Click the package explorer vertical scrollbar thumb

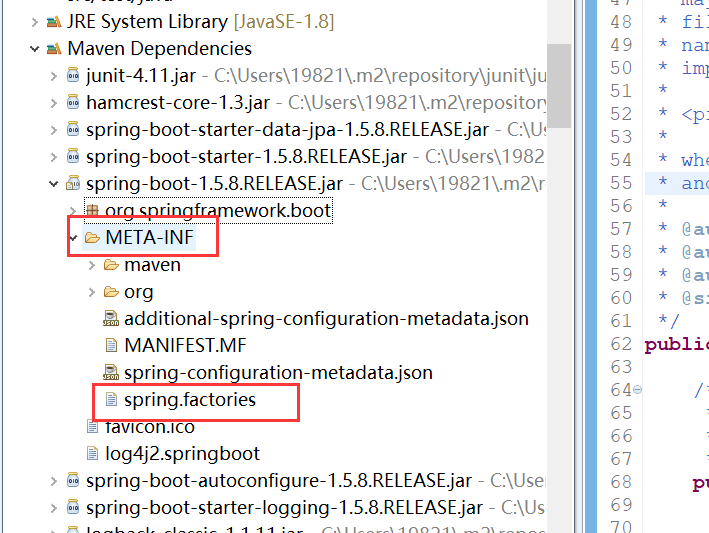(x=559, y=86)
